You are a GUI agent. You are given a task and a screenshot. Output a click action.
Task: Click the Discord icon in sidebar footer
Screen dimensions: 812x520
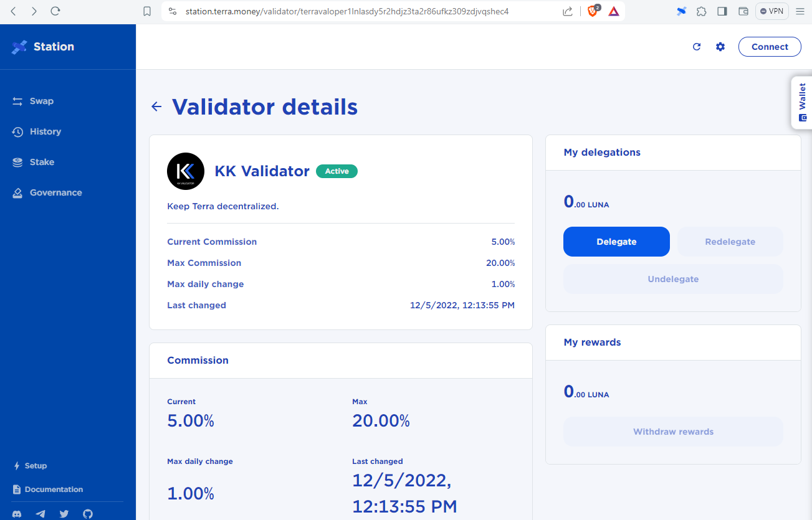coord(17,514)
